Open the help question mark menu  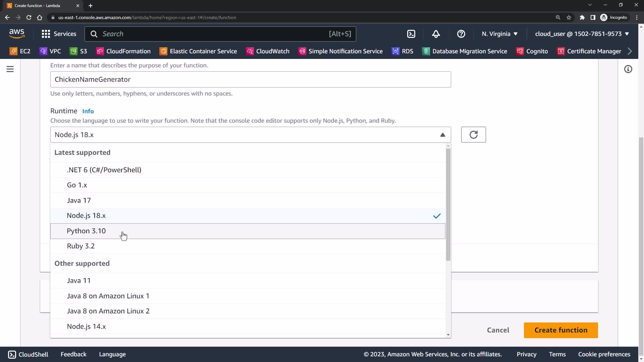pyautogui.click(x=461, y=34)
